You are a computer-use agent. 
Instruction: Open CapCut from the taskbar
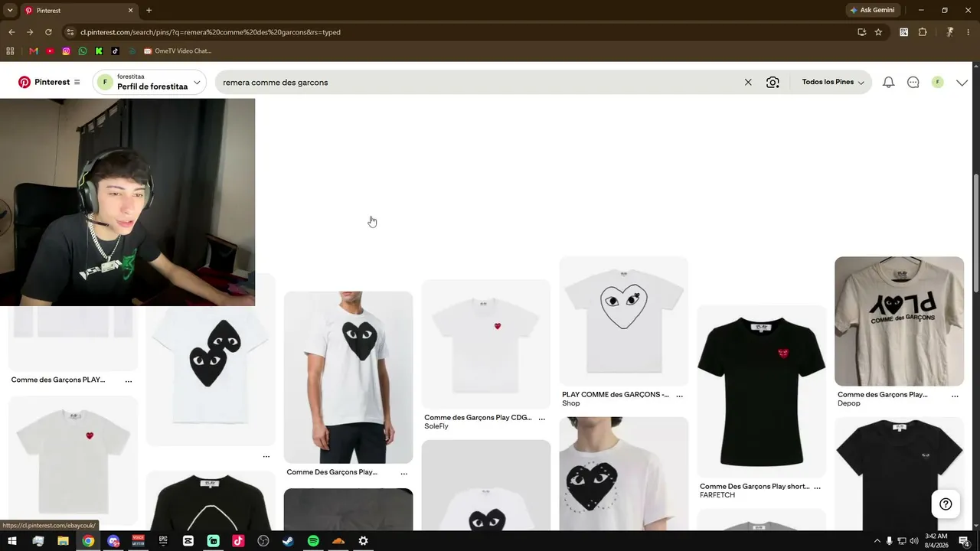[x=188, y=541]
